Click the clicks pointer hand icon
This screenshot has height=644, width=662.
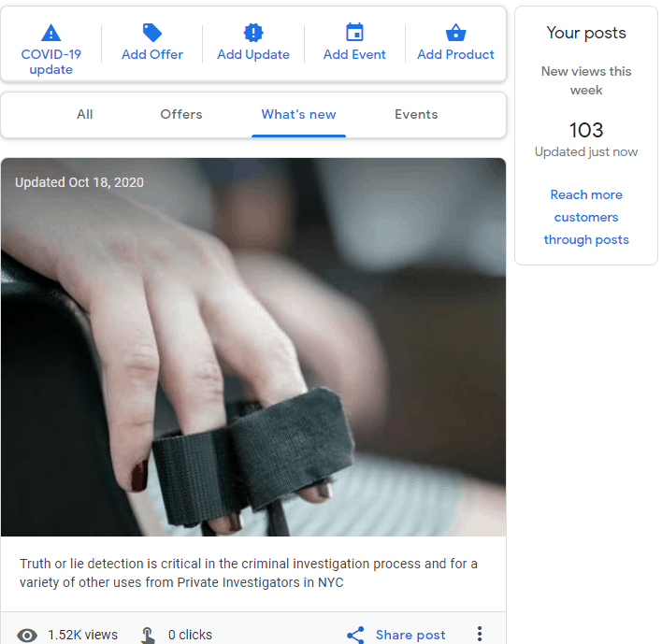pyautogui.click(x=148, y=636)
